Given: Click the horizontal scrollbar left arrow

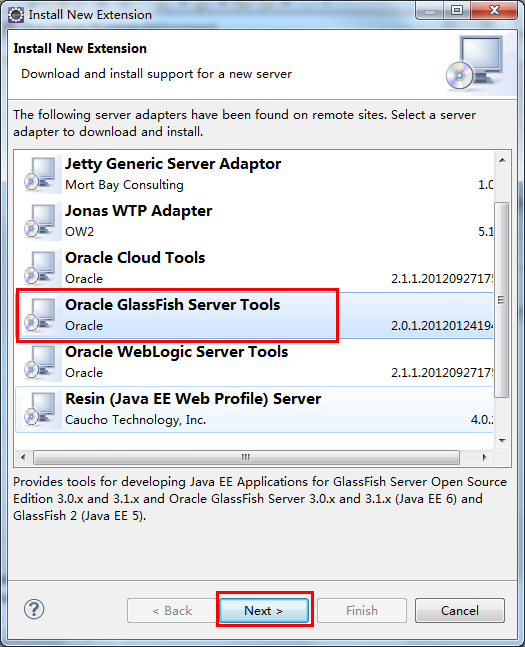Looking at the screenshot, I should 23,457.
